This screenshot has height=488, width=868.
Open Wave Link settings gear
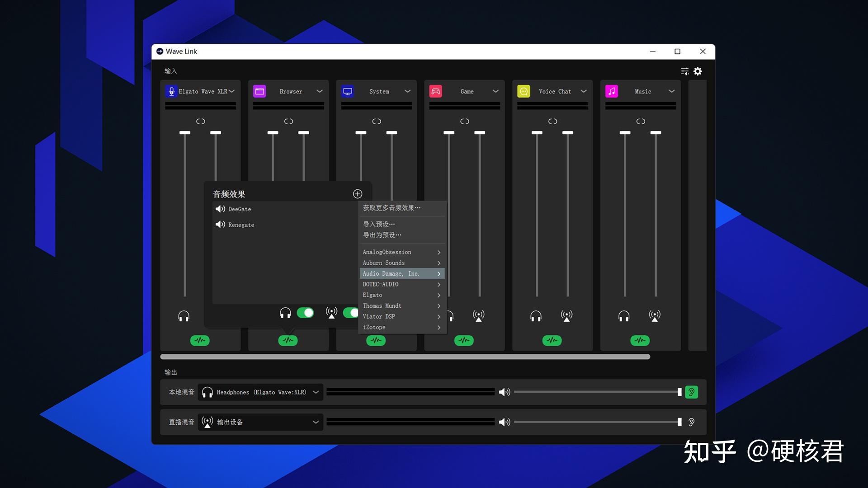(x=698, y=71)
